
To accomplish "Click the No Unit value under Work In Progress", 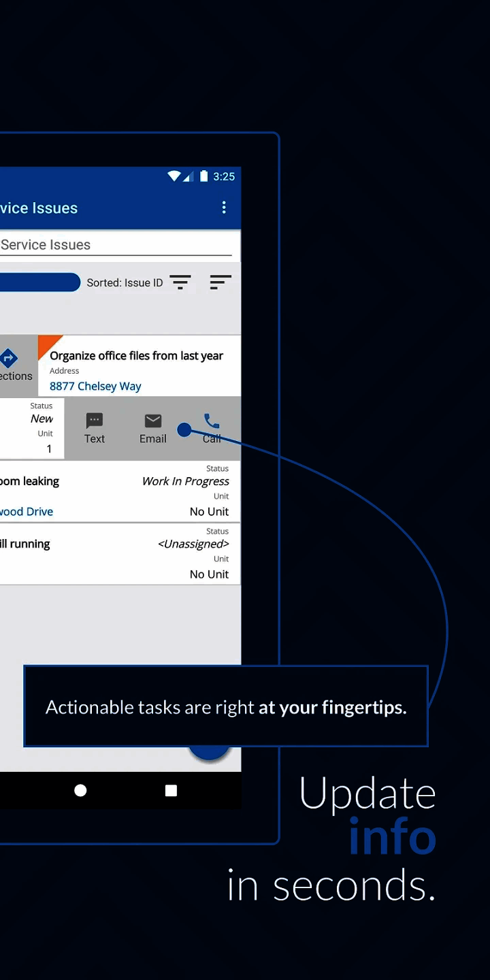I will [209, 511].
